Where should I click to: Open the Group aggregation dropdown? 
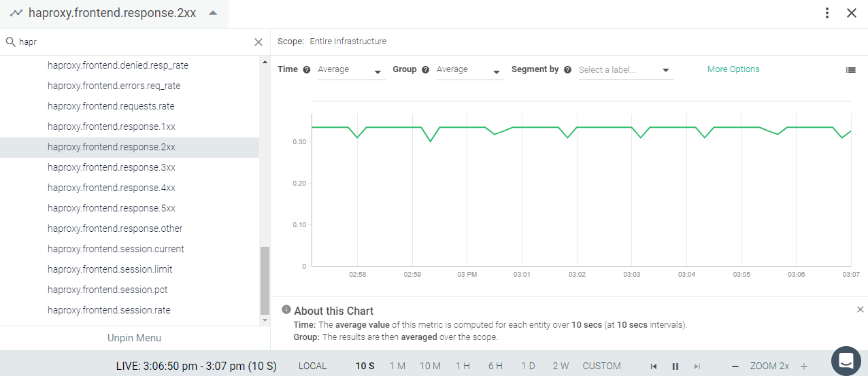click(x=470, y=70)
